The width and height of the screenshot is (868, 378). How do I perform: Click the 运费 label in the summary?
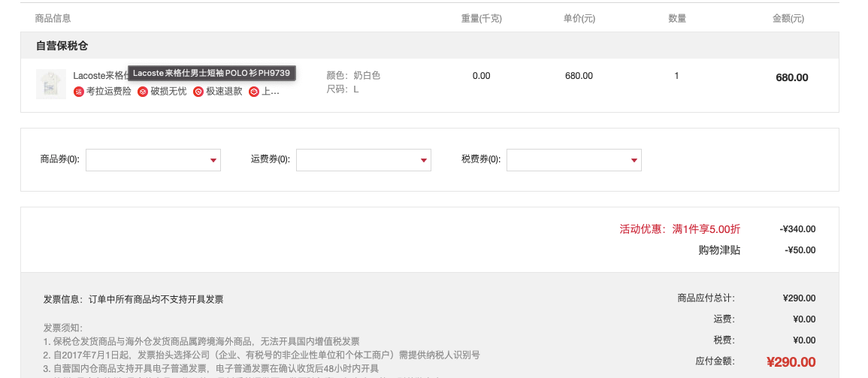click(x=724, y=319)
